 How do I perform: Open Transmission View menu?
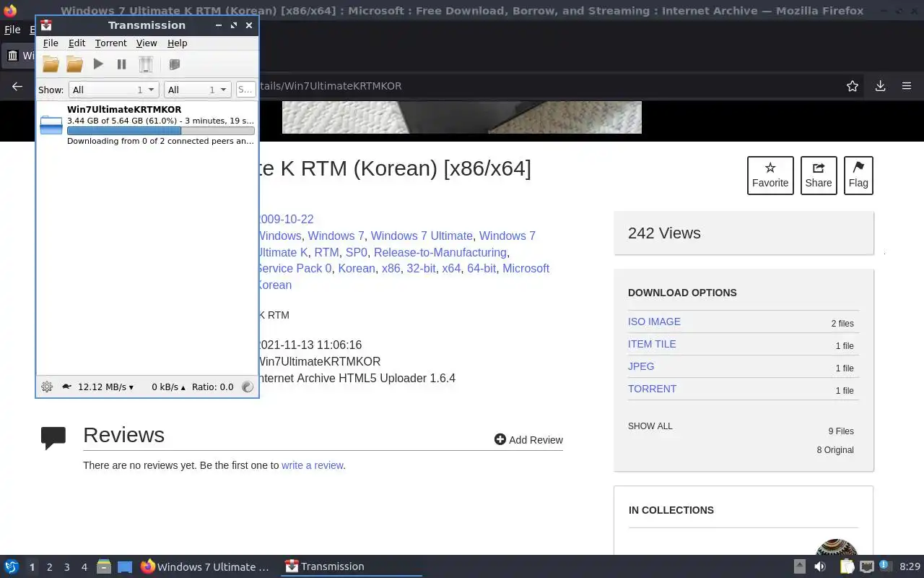point(147,43)
